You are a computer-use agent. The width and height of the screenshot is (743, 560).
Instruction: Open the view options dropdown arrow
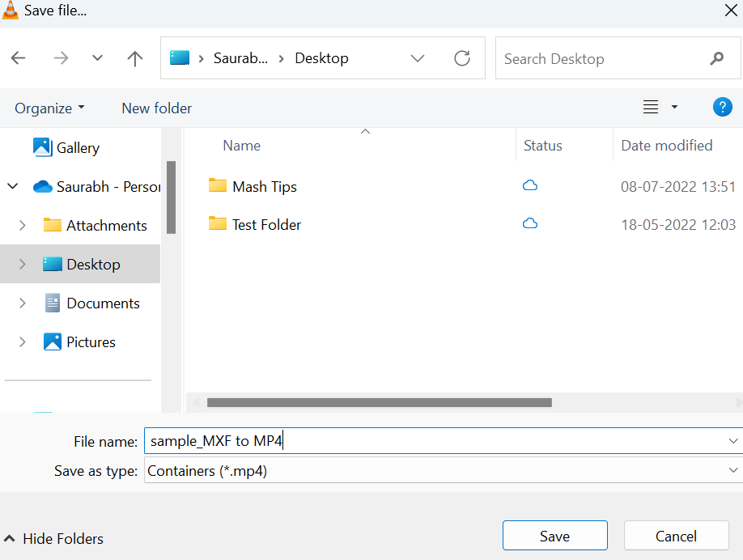pos(674,107)
